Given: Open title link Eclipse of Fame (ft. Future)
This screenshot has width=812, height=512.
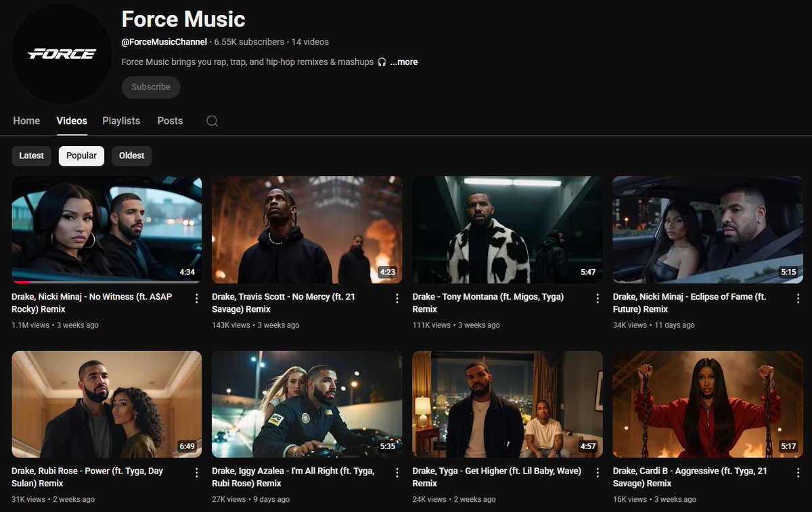Looking at the screenshot, I should point(690,303).
